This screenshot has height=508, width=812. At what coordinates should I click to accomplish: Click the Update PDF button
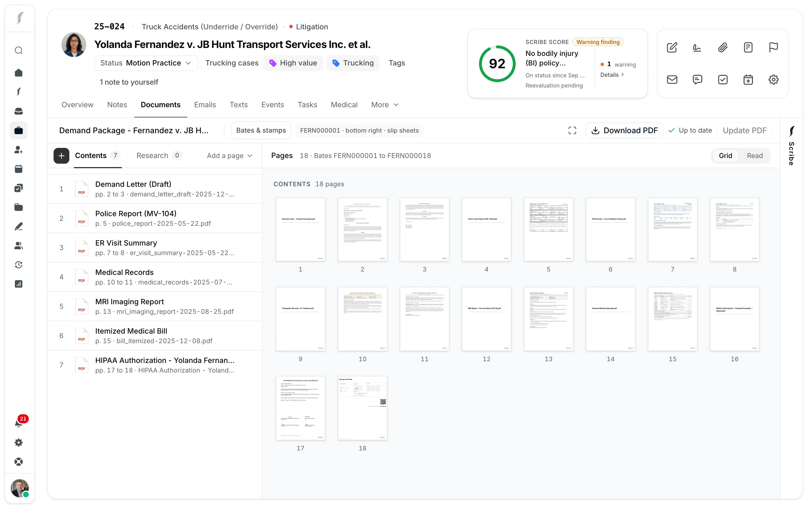(x=745, y=130)
